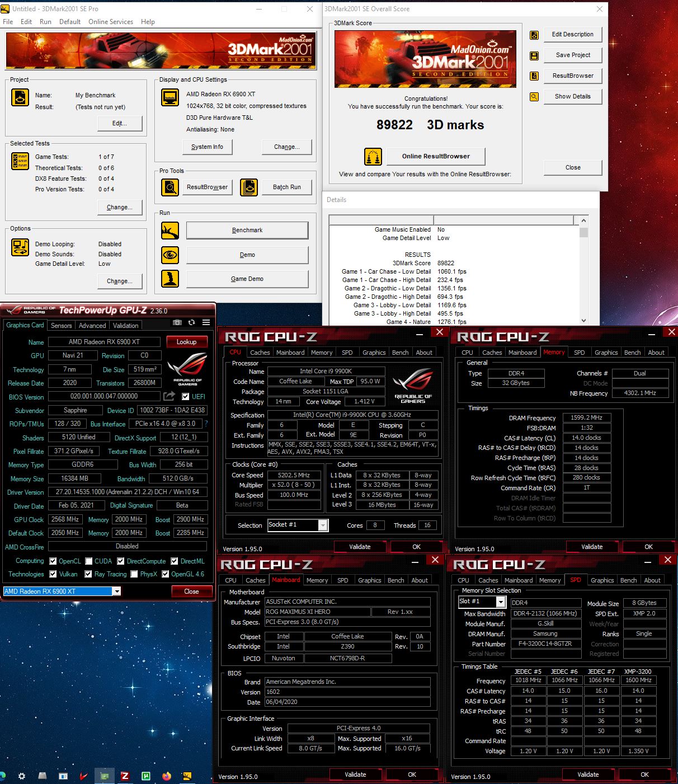Toggle the Vulkan checkbox
Image resolution: width=678 pixels, height=784 pixels.
click(53, 574)
